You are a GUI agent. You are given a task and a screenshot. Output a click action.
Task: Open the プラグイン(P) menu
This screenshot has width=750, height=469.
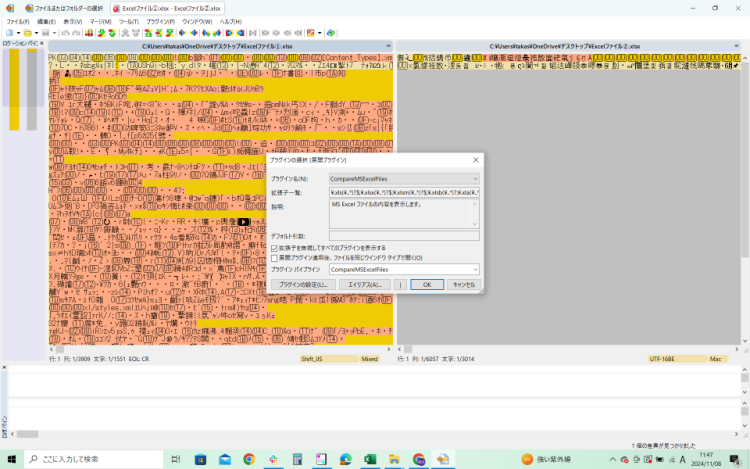point(159,20)
